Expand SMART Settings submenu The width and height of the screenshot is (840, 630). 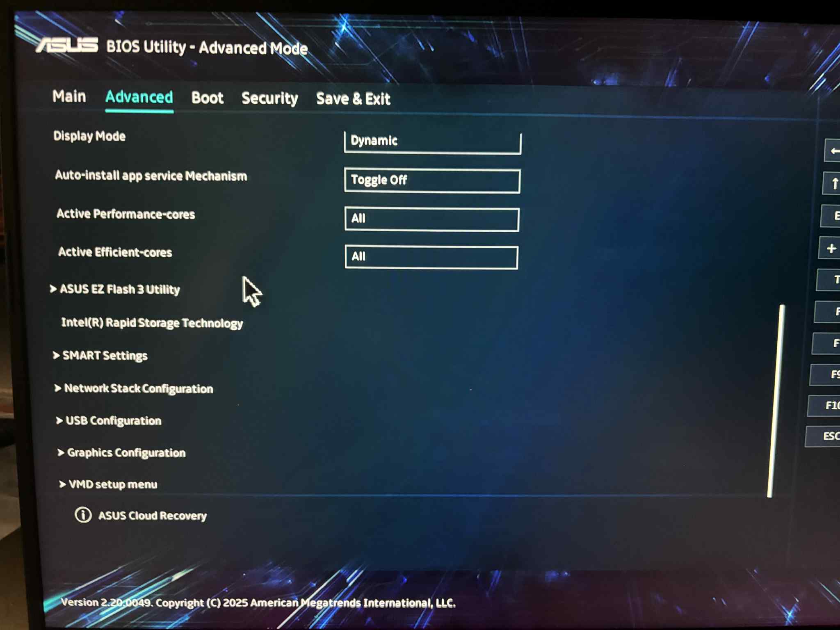pyautogui.click(x=105, y=355)
